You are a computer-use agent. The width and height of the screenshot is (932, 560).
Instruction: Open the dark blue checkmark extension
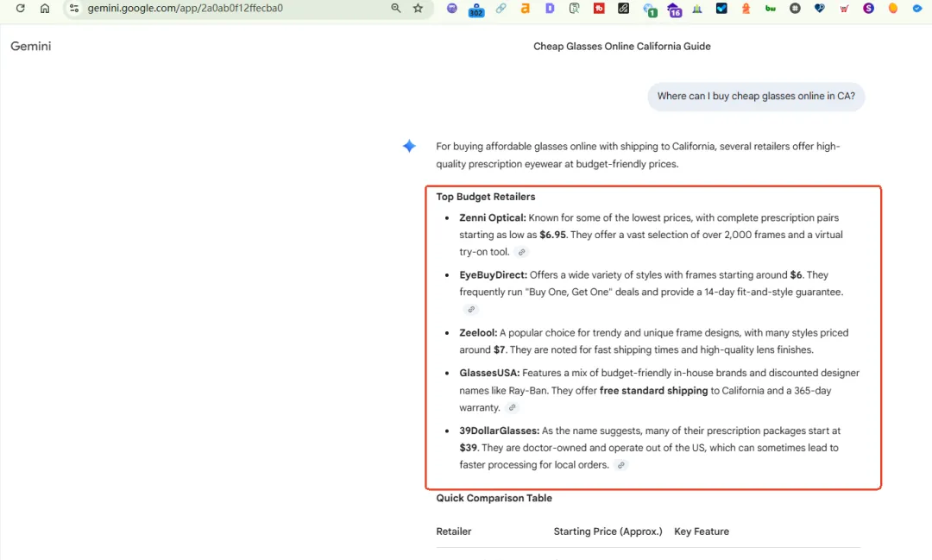tap(721, 9)
